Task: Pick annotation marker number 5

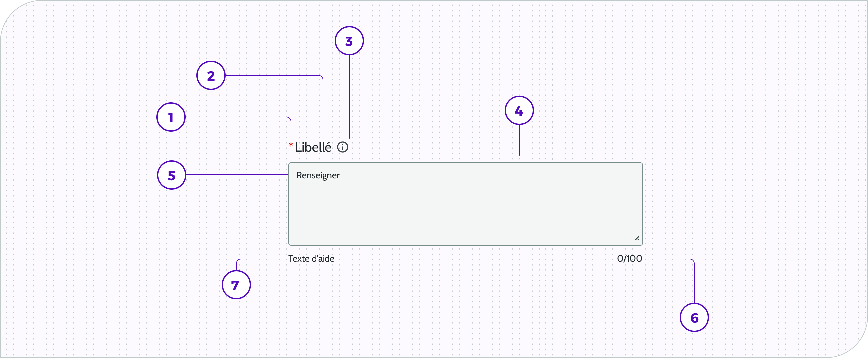Action: (x=172, y=175)
